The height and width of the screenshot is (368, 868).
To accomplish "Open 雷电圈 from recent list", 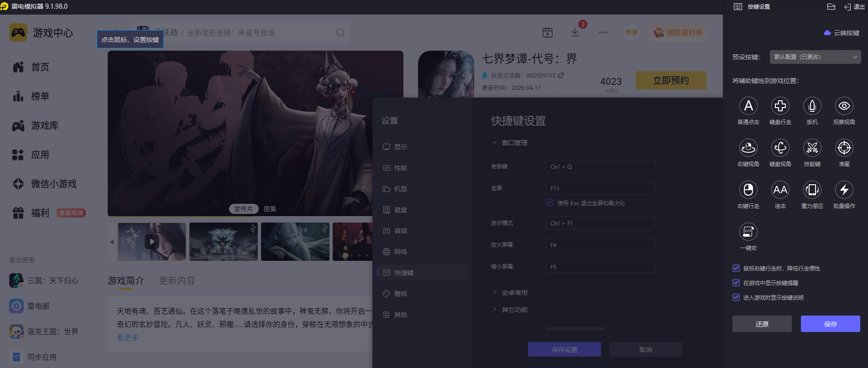I will pos(29,306).
